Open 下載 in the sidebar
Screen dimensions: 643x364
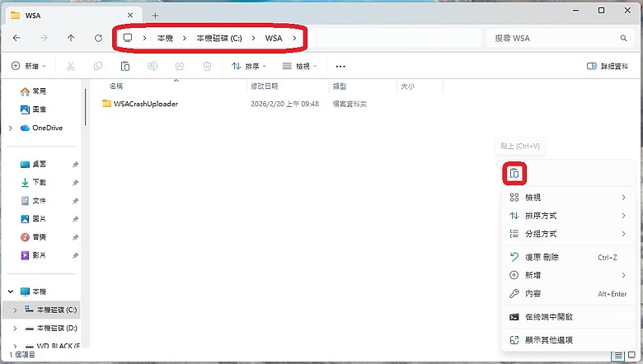(x=33, y=182)
